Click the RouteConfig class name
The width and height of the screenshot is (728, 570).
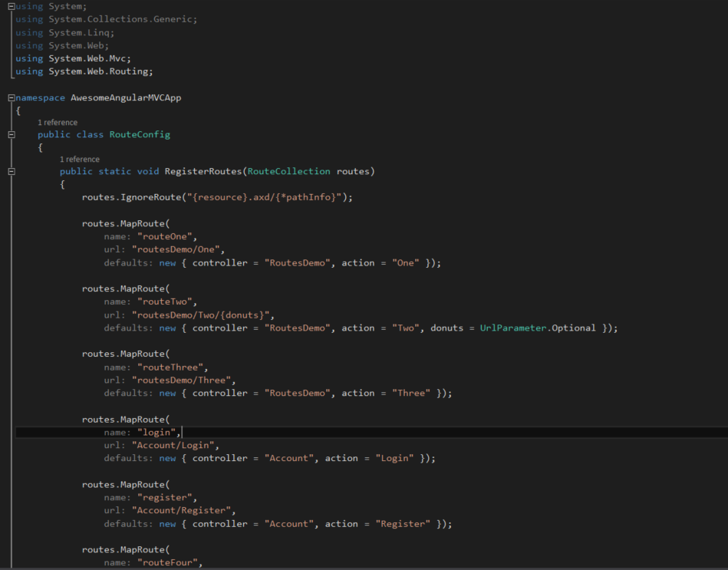(140, 134)
